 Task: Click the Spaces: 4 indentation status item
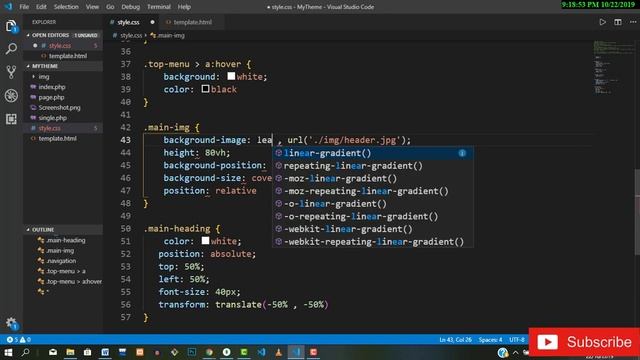(x=491, y=340)
